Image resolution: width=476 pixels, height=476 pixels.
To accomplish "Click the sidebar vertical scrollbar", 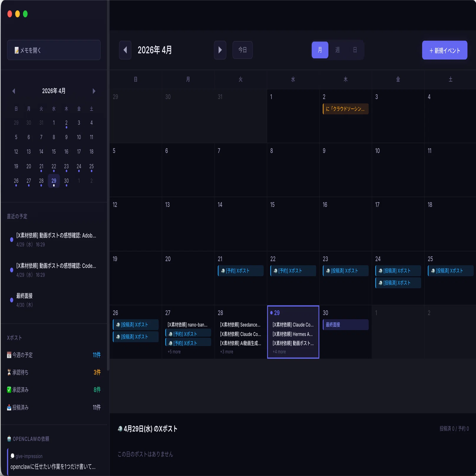I will click(108, 186).
